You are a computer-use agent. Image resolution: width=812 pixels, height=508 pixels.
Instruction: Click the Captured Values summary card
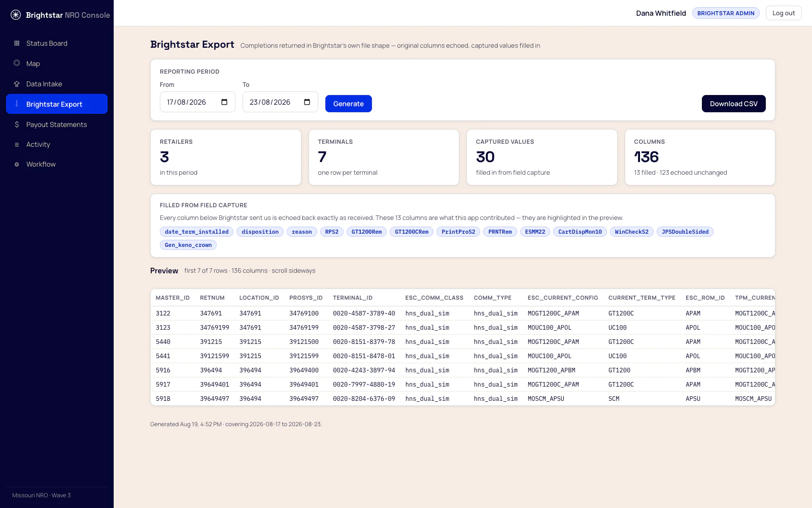point(542,157)
